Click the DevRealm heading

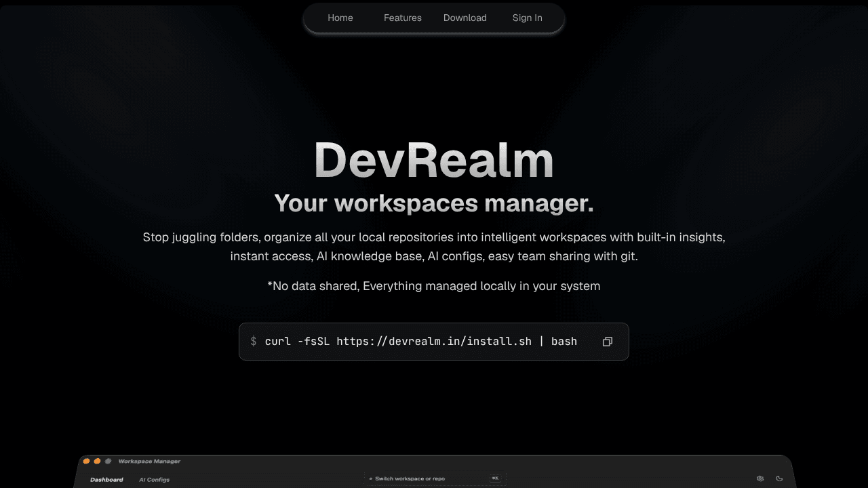pos(434,161)
